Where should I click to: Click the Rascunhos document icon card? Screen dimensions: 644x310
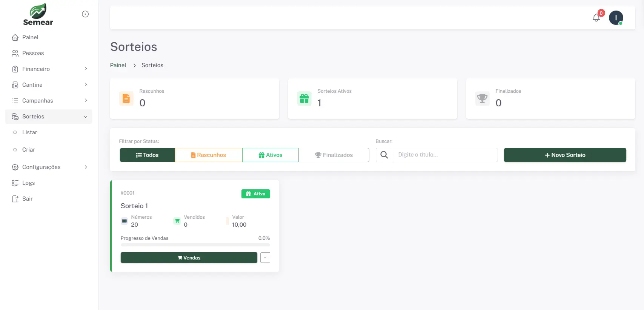(126, 98)
